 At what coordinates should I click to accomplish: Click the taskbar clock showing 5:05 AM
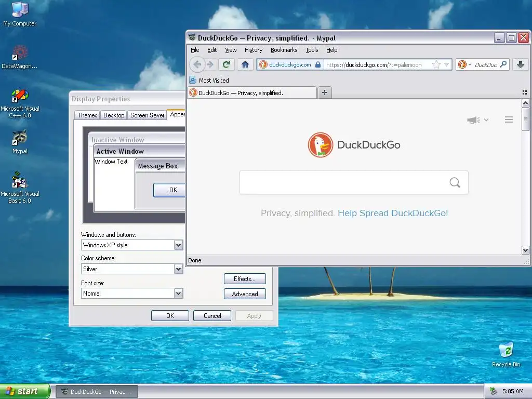coord(513,391)
